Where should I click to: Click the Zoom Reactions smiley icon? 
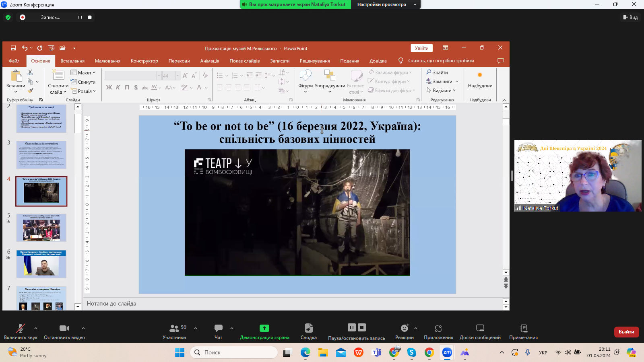tap(404, 328)
